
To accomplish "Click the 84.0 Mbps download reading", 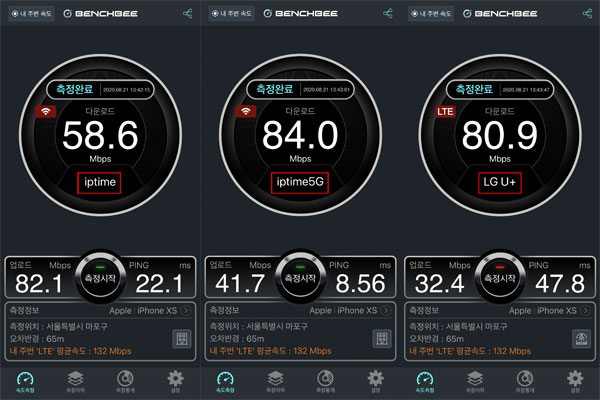I will [x=300, y=135].
